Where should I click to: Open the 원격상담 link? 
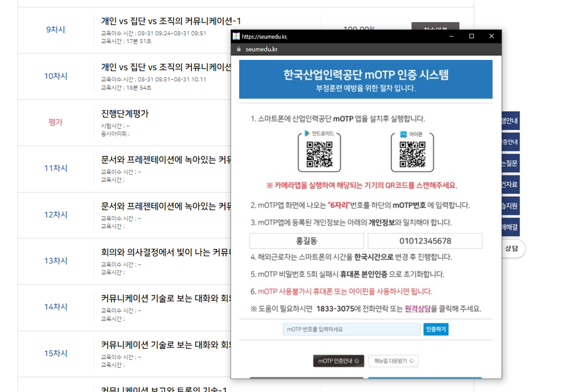417,309
